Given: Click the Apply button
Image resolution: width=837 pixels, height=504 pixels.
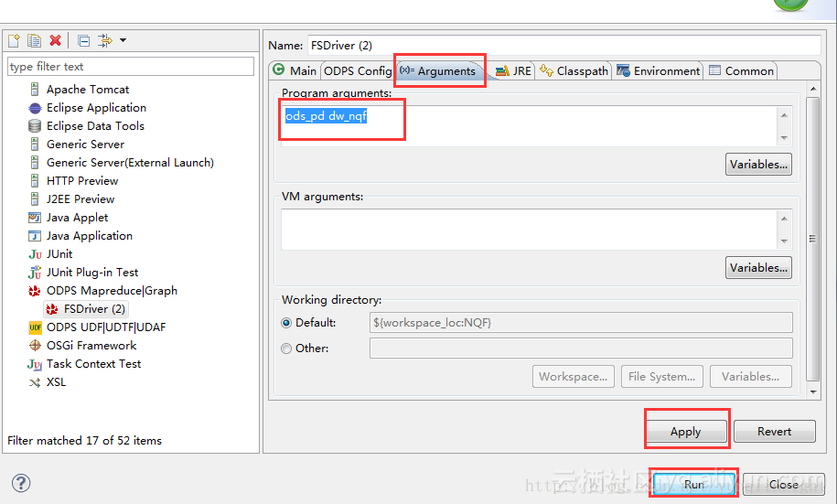Looking at the screenshot, I should 686,432.
